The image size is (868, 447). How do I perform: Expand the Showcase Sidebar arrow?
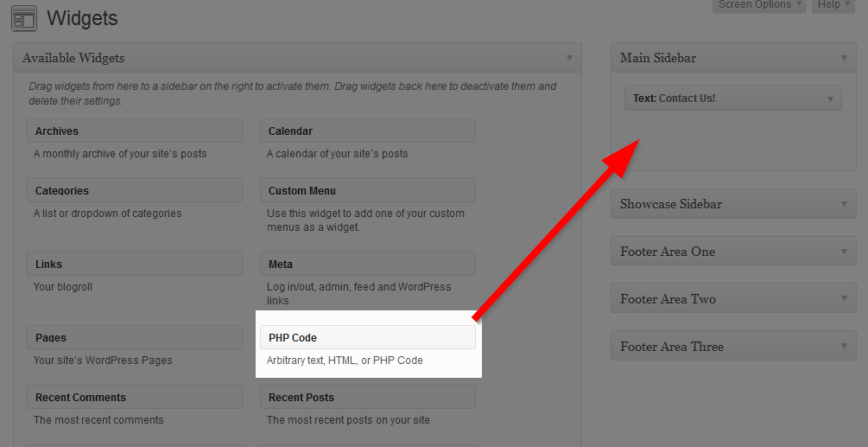click(844, 204)
